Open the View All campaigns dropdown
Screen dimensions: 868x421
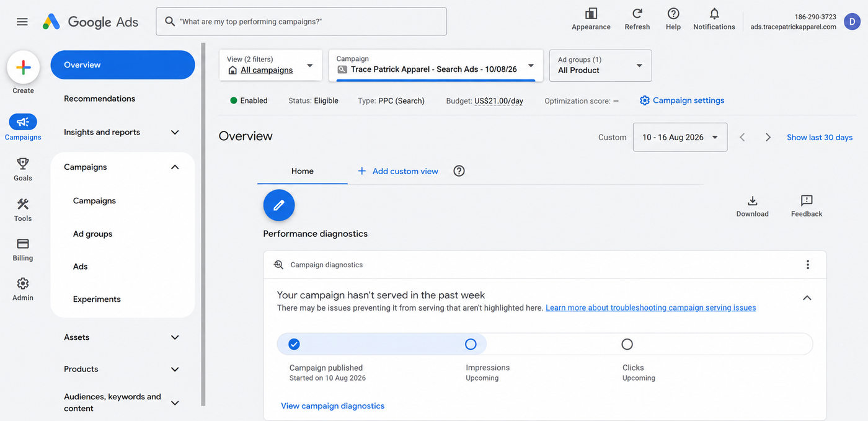tap(270, 65)
